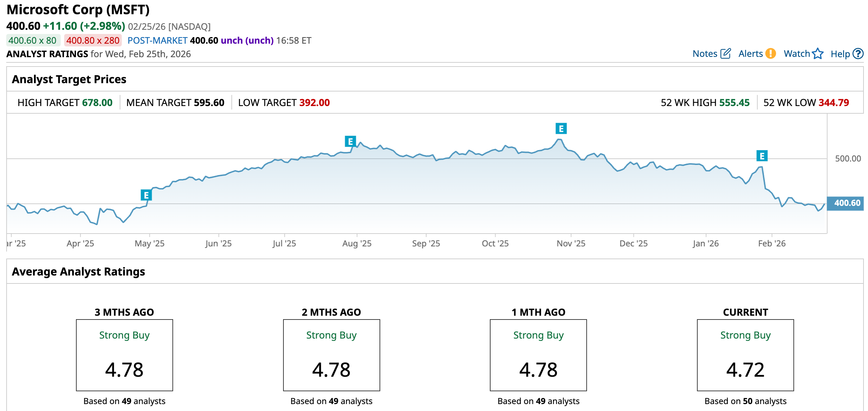Click the orange Alerts exclamation icon
The width and height of the screenshot is (868, 411).
tap(771, 54)
